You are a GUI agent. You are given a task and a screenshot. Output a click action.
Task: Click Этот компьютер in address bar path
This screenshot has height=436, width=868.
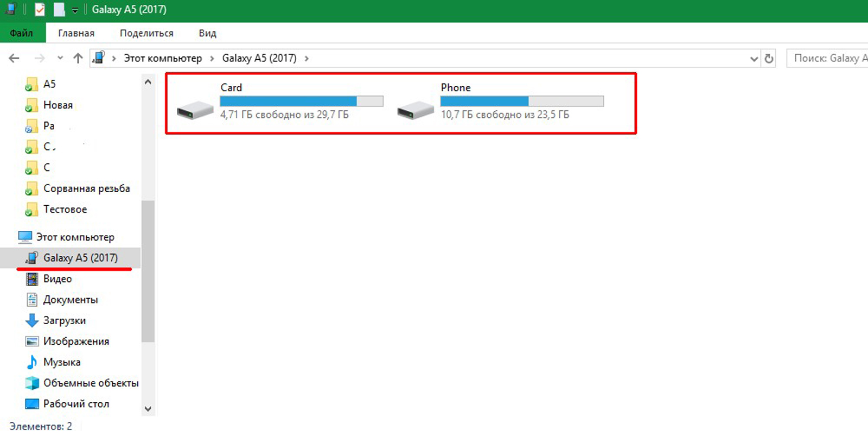163,58
